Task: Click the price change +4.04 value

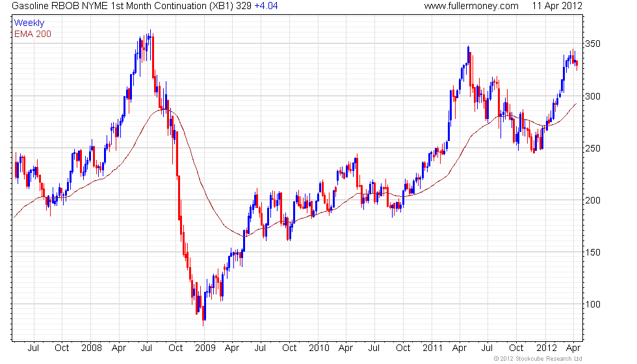Action: click(266, 6)
